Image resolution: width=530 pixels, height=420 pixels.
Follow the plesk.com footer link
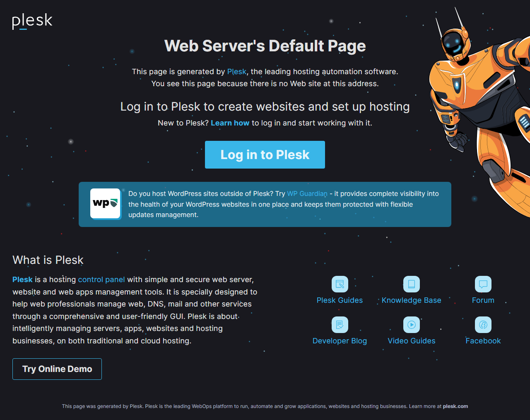455,406
